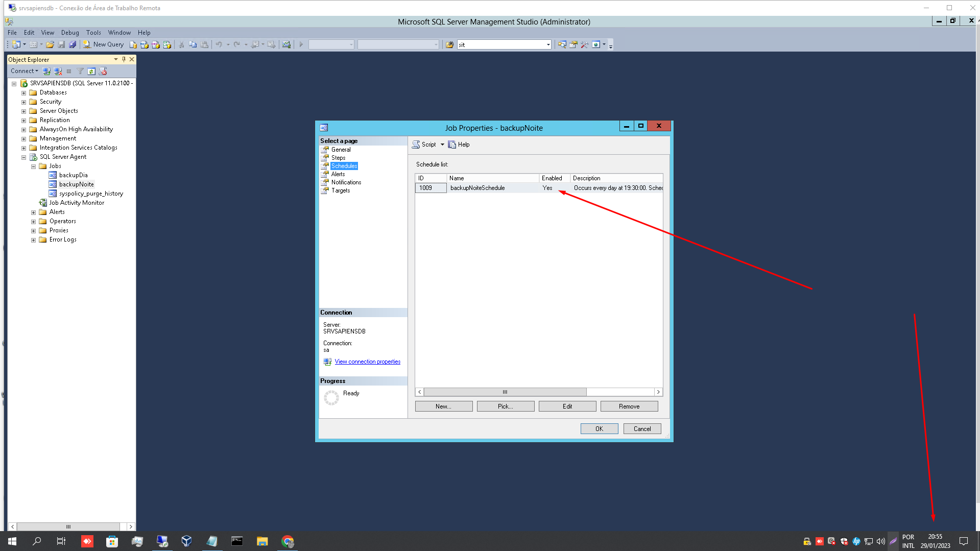Expand the Databases folder
Screen dimensions: 980x551
23,93
